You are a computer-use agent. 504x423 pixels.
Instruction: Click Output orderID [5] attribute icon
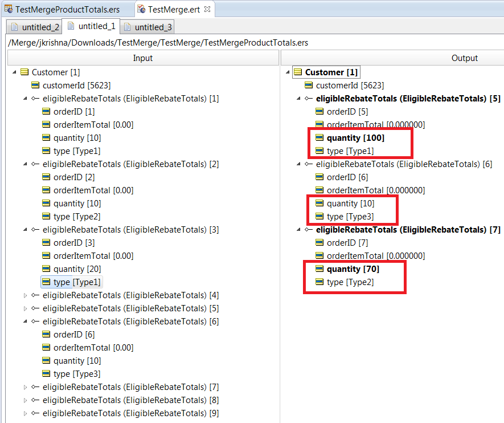point(319,111)
